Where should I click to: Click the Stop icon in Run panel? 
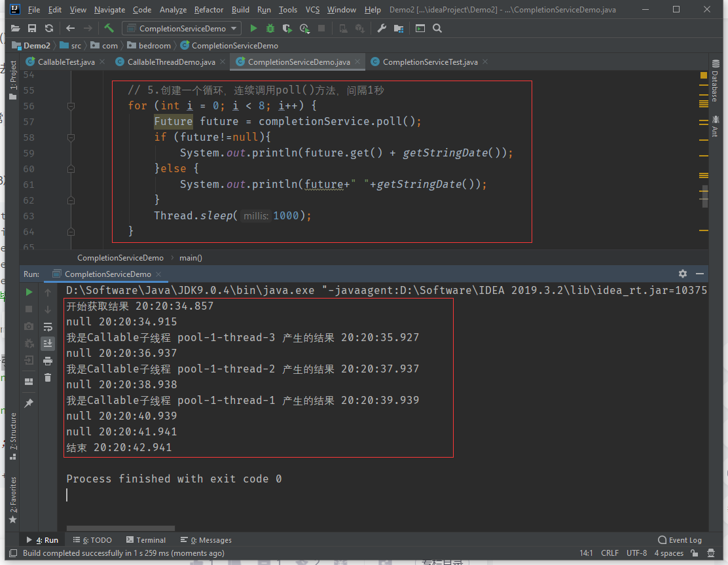coord(29,309)
